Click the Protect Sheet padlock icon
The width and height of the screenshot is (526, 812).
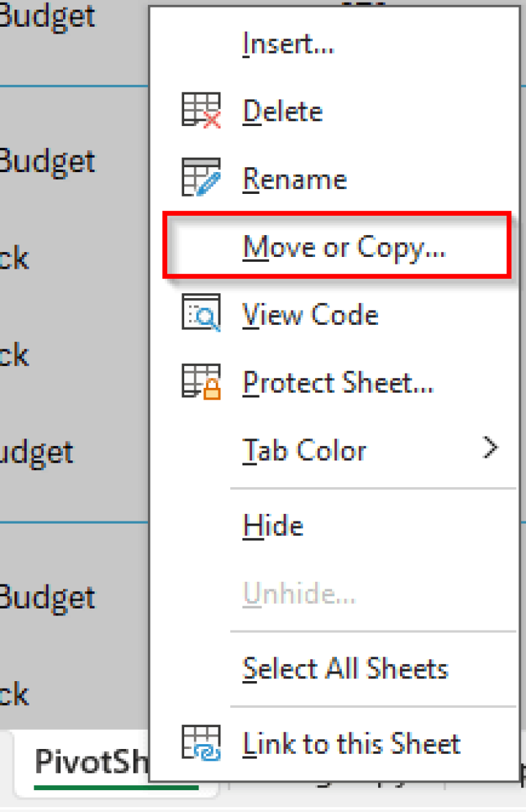pos(202,382)
